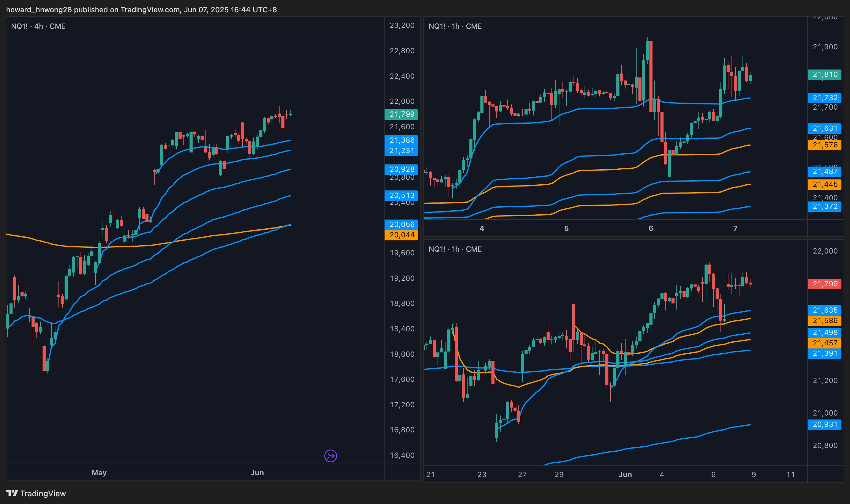Click the purple scroll-to-latest arrow icon

click(330, 456)
